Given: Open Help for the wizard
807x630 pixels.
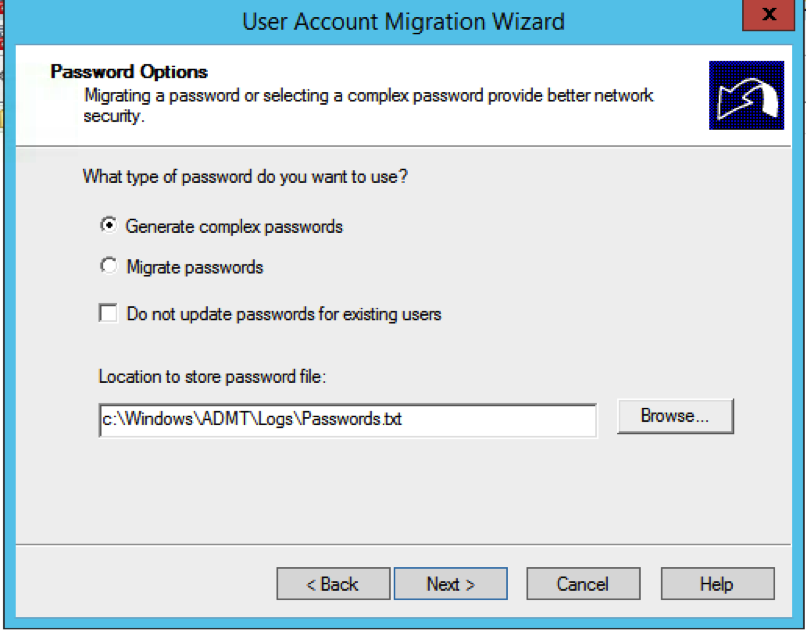Looking at the screenshot, I should point(717,584).
